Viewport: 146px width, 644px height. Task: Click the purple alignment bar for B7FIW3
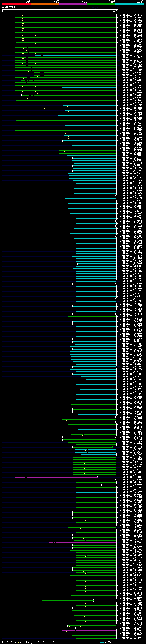click(56, 477)
